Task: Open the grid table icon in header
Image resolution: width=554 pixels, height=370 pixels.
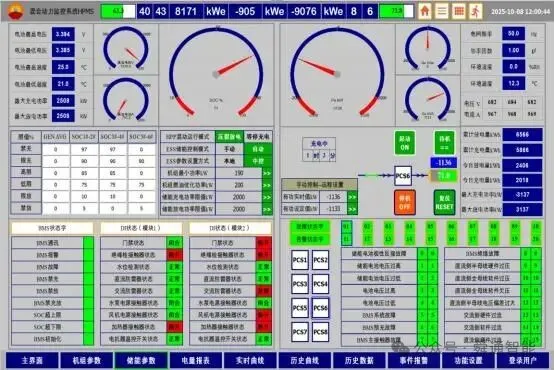Action: [x=459, y=11]
